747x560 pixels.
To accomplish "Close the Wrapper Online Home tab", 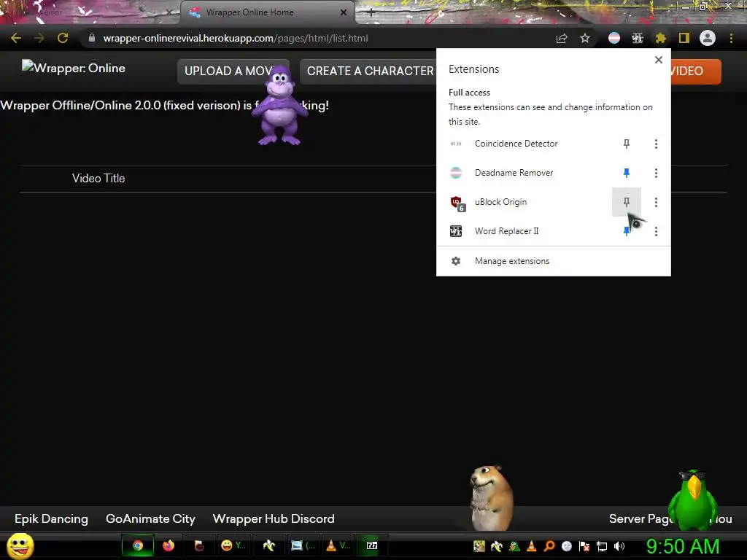I will (x=344, y=12).
